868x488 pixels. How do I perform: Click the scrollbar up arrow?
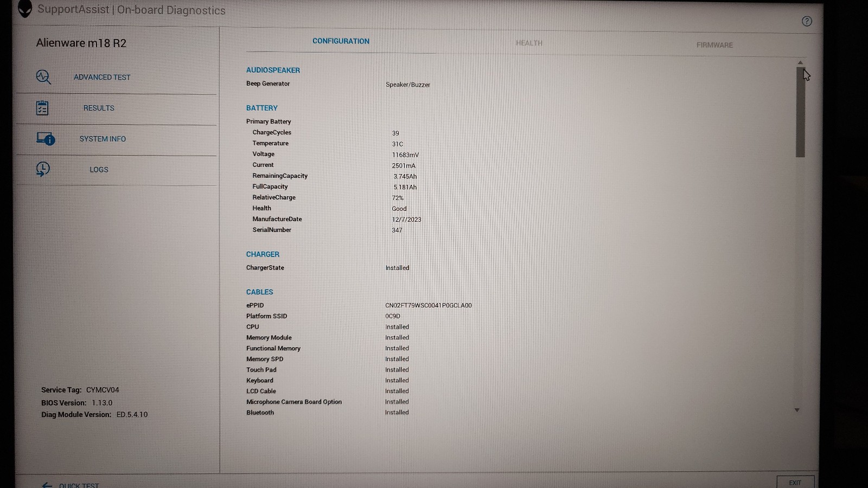[800, 63]
